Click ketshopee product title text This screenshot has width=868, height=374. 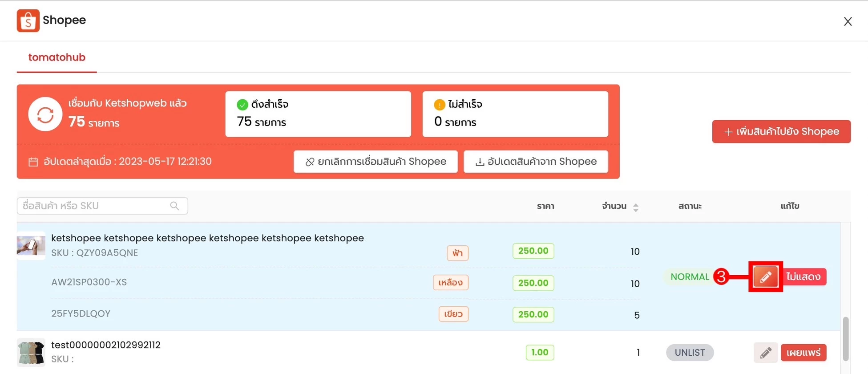tap(207, 238)
